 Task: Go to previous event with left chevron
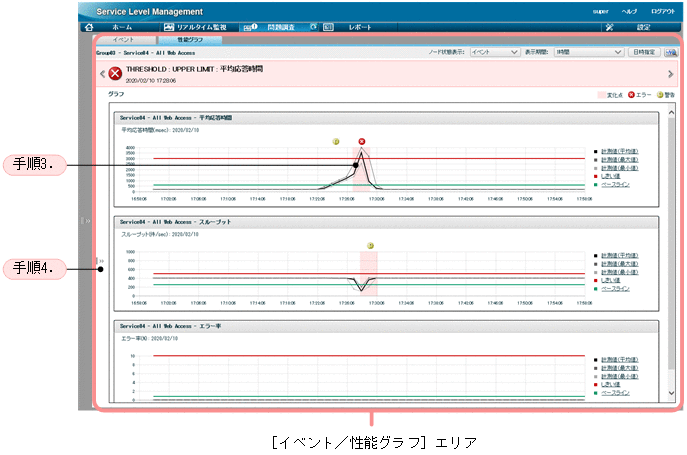102,74
